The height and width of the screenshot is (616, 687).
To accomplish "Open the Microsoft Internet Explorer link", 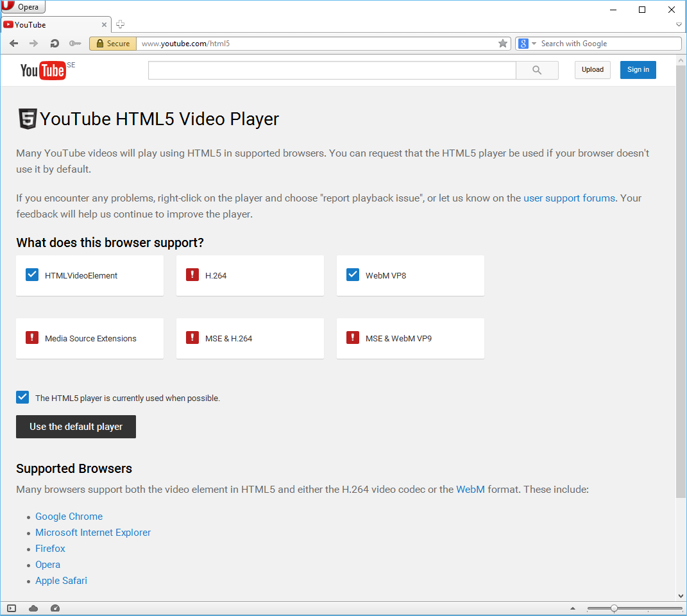I will tap(93, 532).
